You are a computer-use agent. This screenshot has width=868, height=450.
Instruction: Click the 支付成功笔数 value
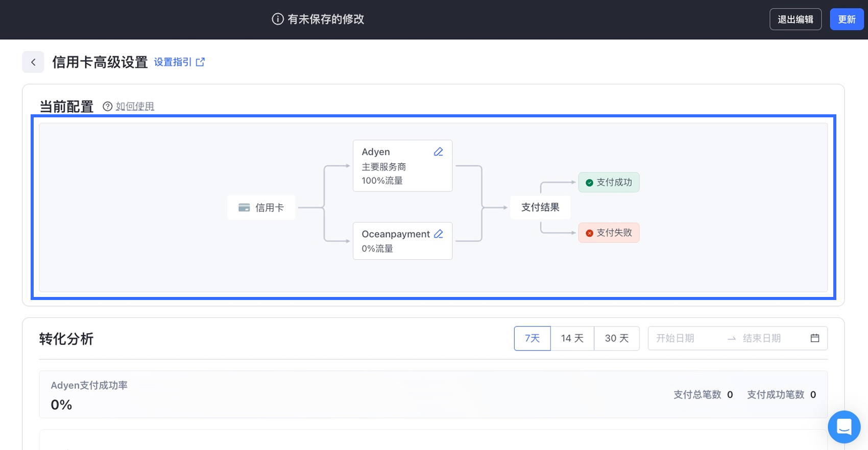pos(813,394)
